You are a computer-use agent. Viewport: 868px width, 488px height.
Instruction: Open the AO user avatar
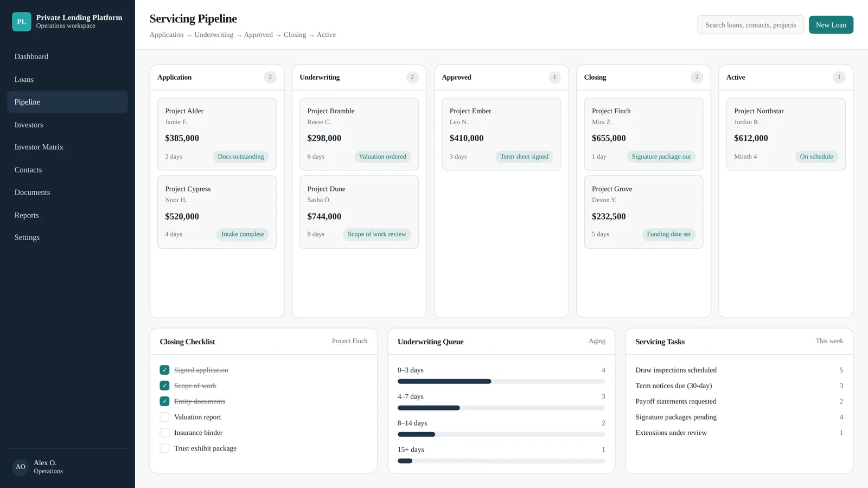[20, 467]
